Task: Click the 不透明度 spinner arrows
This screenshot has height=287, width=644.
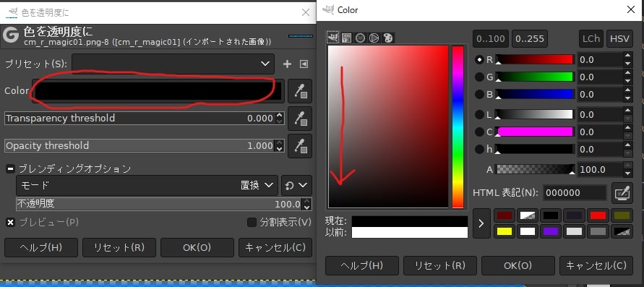Action: pyautogui.click(x=306, y=204)
